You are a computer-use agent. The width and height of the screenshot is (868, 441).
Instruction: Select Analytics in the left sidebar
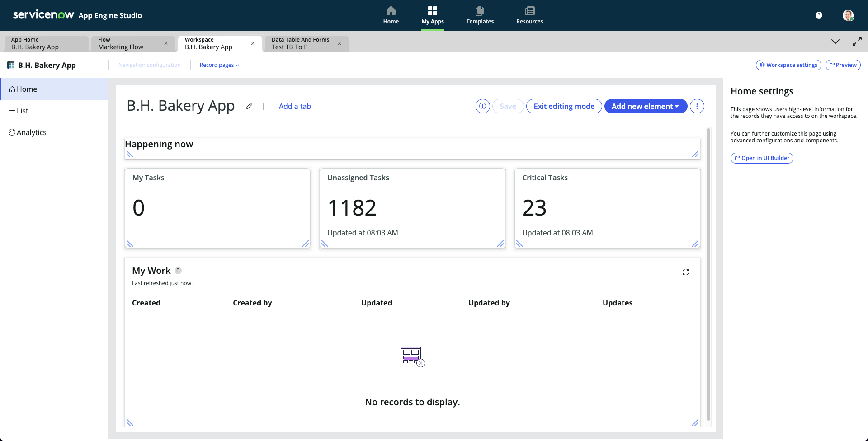point(31,132)
